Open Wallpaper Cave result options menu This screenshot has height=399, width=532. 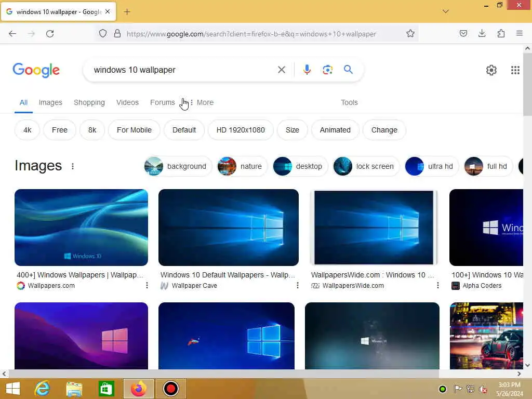click(298, 285)
